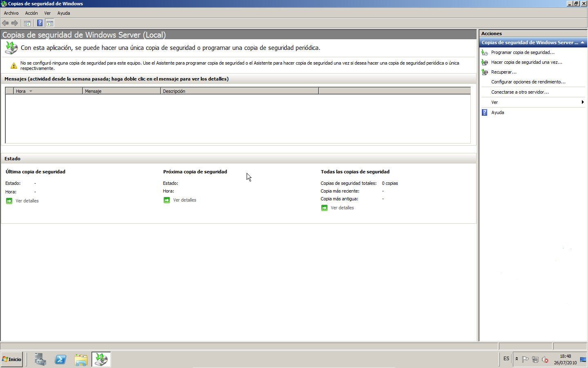Click Conectarse a otro servidor...
Screen dimensions: 588x368
point(520,92)
